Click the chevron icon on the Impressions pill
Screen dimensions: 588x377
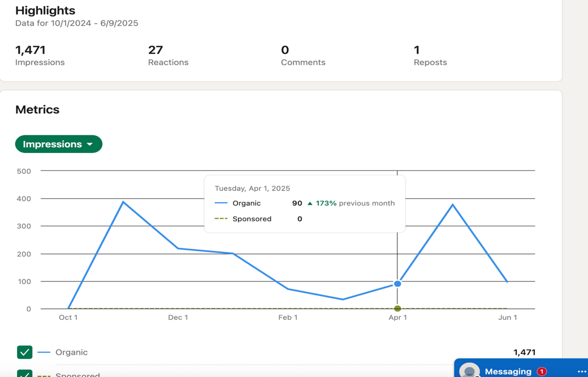90,144
